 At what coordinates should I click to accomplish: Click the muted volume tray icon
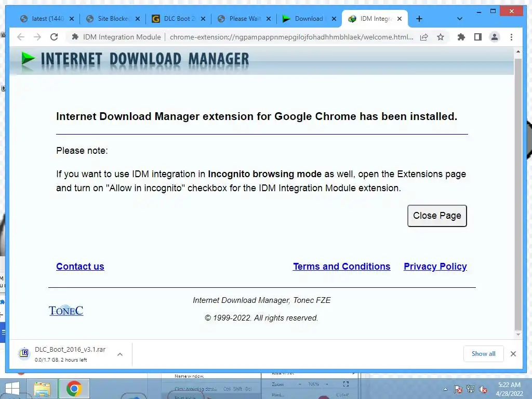[x=483, y=389]
